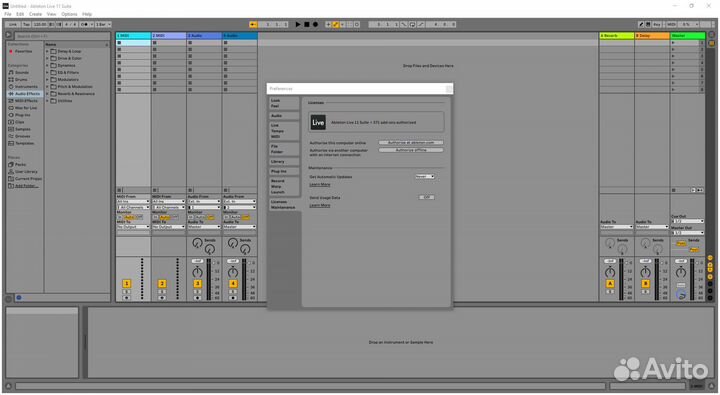The image size is (720, 395).
Task: Click the Tap tempo button
Action: [26, 24]
